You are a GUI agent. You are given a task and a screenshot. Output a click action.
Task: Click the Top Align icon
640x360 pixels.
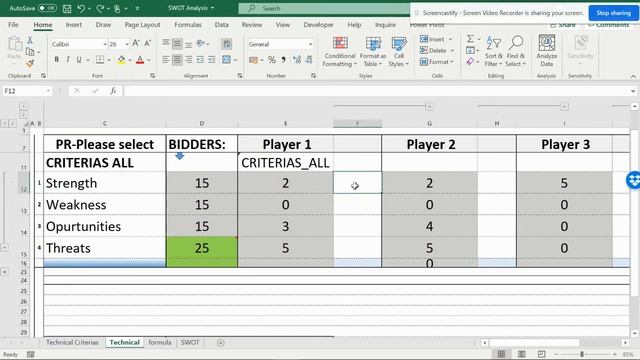165,43
